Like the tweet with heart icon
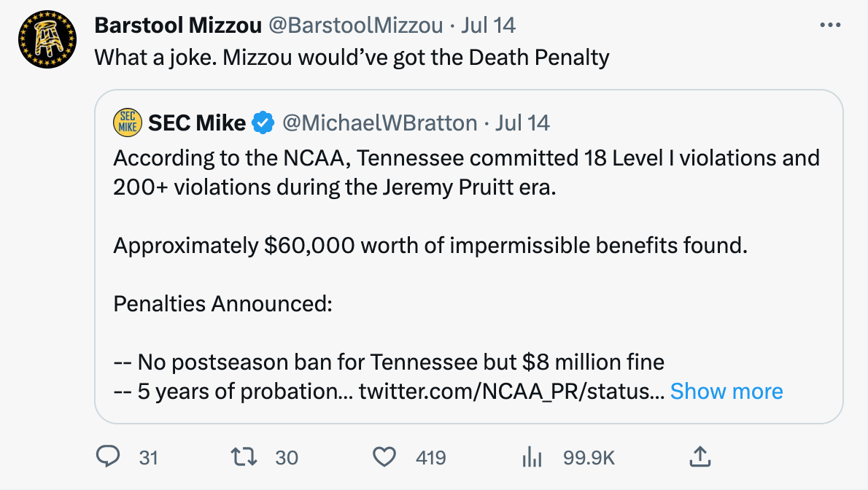The image size is (868, 490). [x=384, y=457]
